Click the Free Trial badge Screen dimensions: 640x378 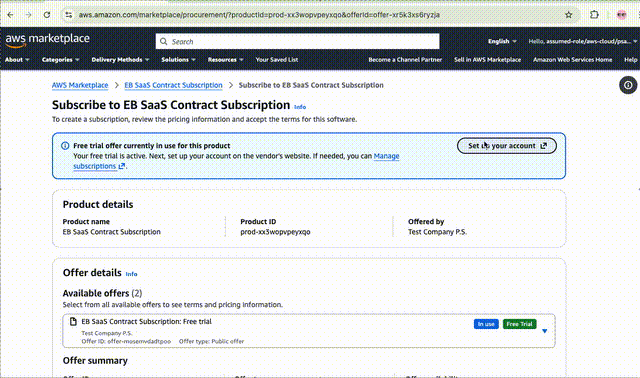tap(520, 324)
